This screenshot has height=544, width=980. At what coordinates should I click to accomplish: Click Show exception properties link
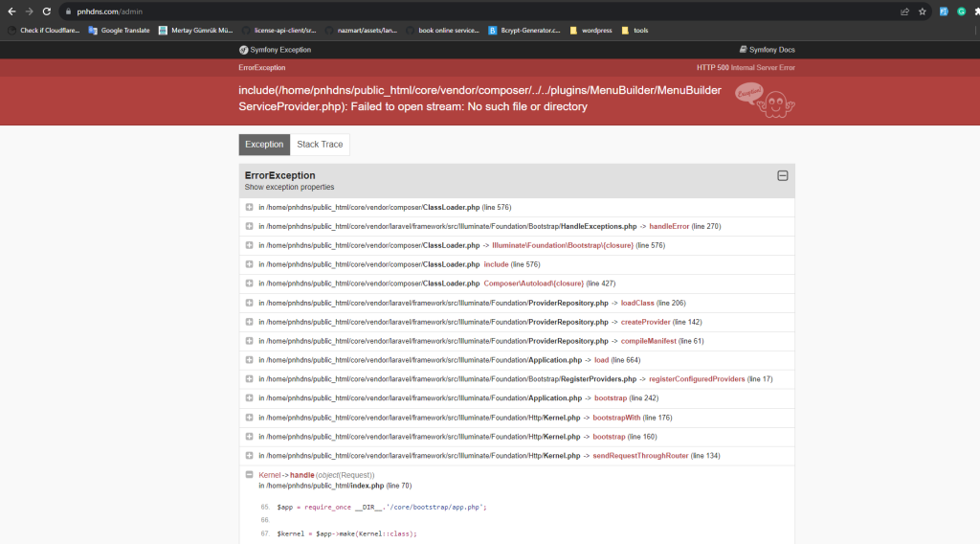[x=289, y=187]
